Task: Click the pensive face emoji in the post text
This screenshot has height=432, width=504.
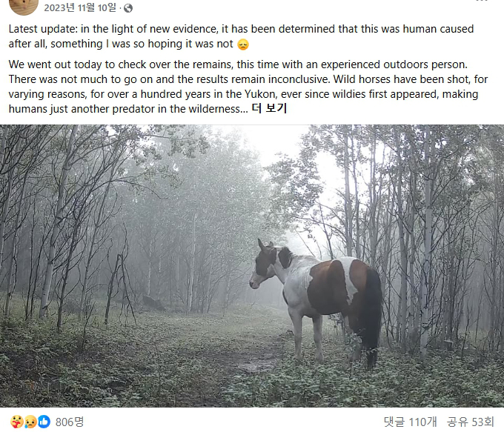Action: (x=243, y=45)
